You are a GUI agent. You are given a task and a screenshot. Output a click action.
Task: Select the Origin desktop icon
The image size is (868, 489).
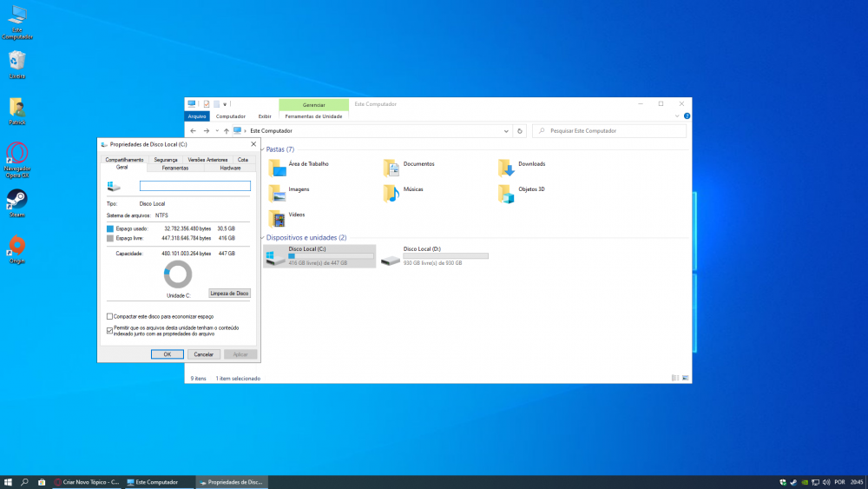point(16,246)
